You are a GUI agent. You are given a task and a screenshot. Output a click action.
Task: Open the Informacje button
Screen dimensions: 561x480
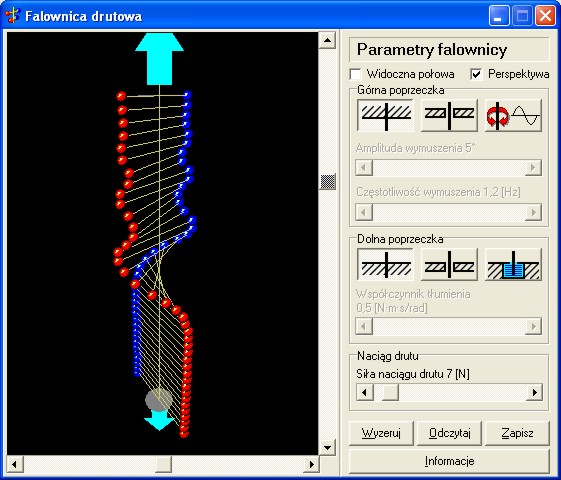tap(449, 461)
